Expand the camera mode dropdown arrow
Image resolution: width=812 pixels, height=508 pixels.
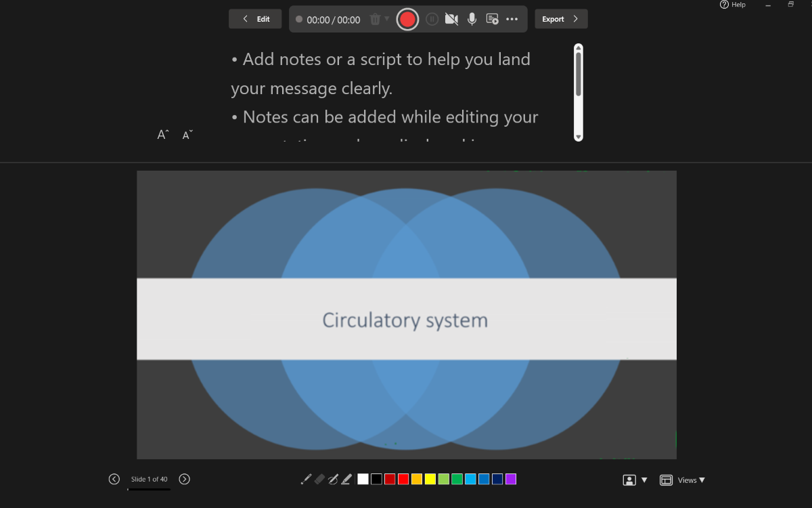[644, 480]
